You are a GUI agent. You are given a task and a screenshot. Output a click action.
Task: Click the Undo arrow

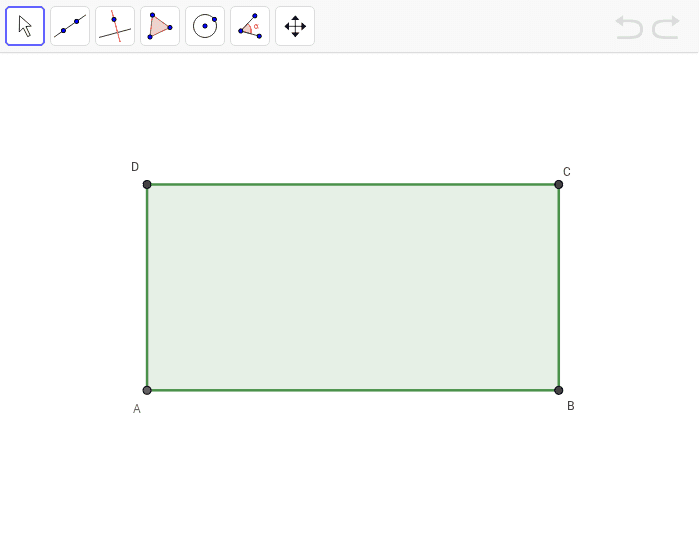(629, 27)
